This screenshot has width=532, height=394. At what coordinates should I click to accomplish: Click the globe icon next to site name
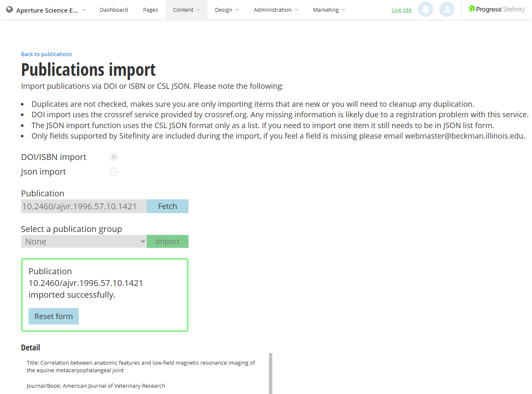tap(9, 9)
